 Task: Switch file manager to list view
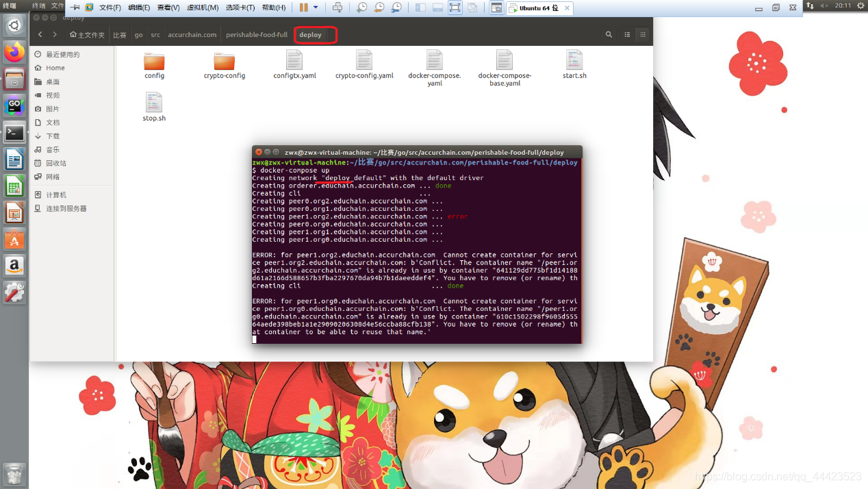point(627,34)
